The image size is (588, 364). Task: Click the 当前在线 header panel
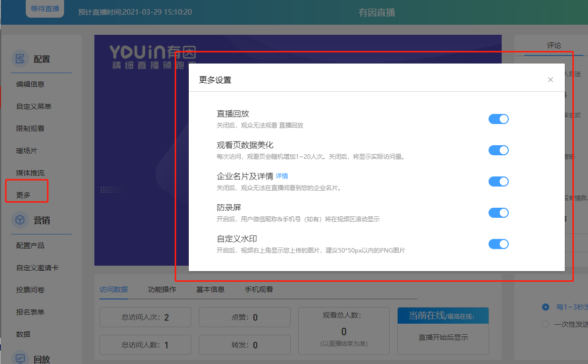coord(443,316)
